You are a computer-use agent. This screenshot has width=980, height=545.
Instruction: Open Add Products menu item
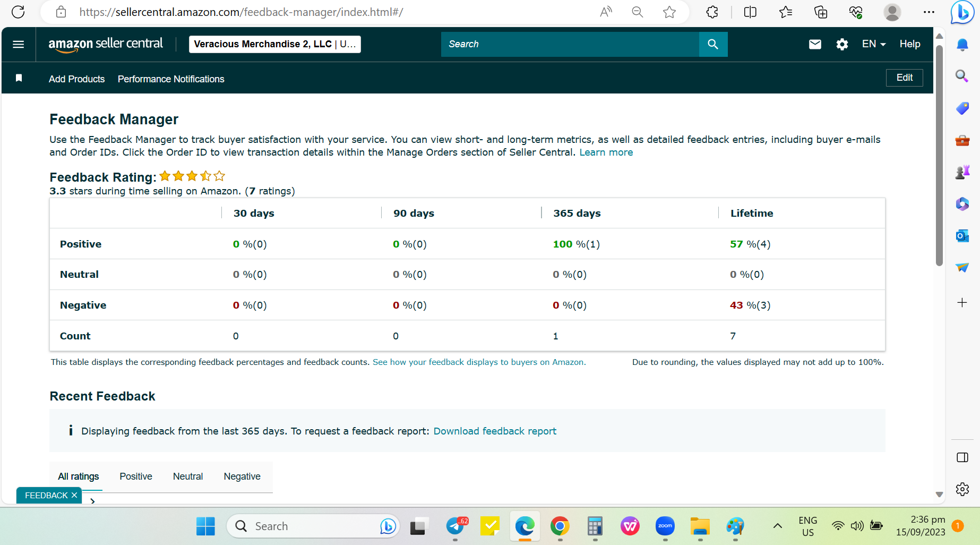[77, 79]
